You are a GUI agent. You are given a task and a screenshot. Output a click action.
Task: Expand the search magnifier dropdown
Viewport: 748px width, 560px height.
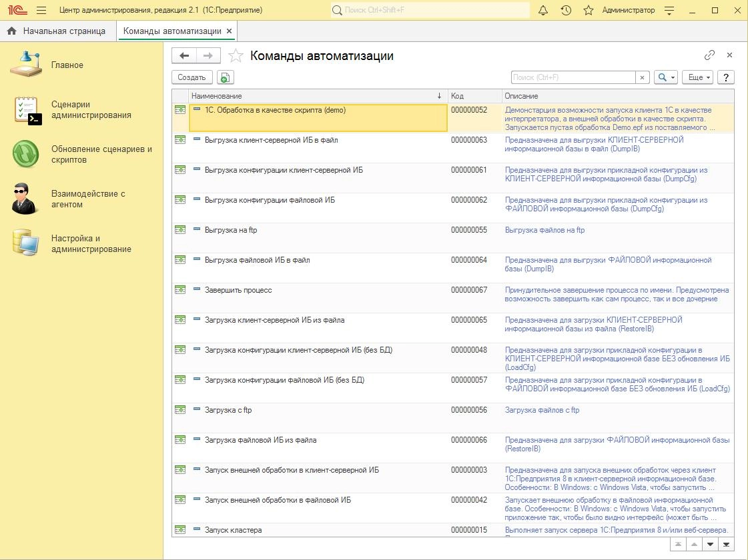[x=665, y=77]
